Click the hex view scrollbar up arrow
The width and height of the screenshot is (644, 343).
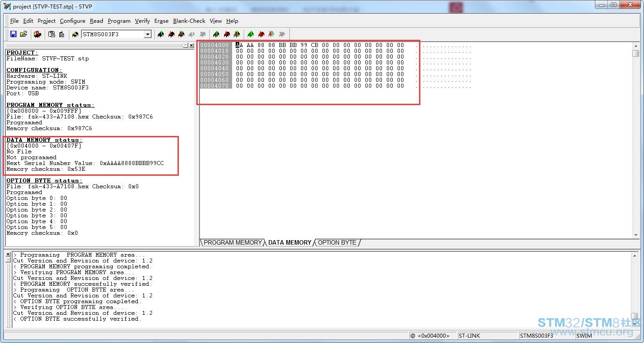pyautogui.click(x=636, y=46)
